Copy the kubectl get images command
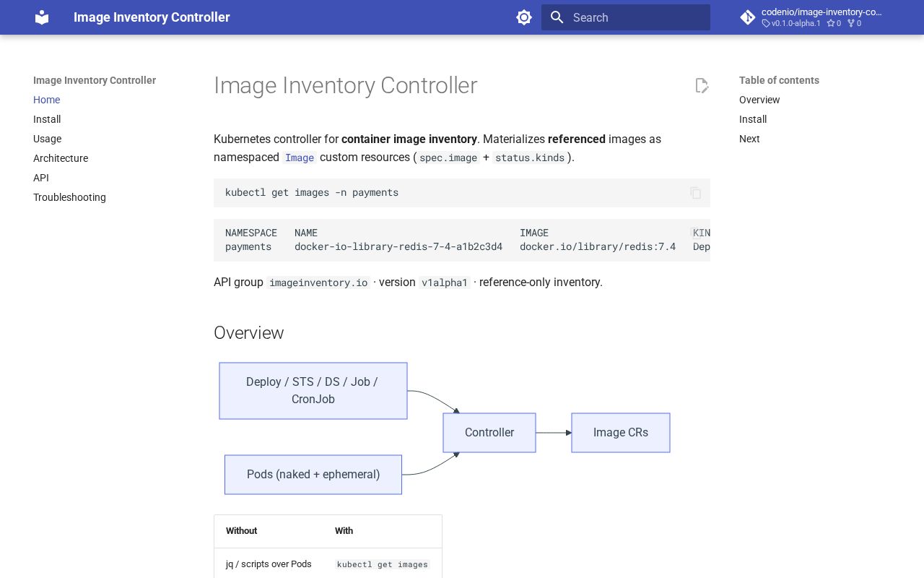This screenshot has height=578, width=924. tap(696, 193)
